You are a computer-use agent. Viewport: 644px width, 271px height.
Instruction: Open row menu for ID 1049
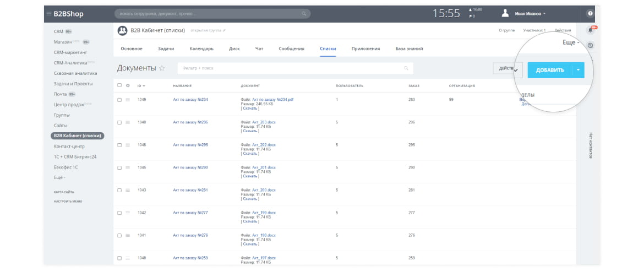[x=128, y=100]
